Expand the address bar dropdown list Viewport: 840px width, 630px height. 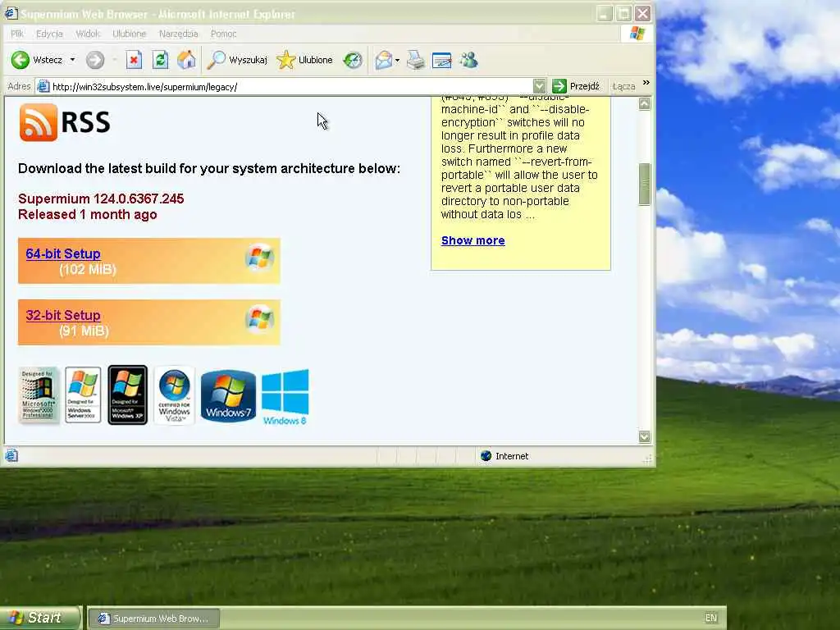tap(540, 86)
